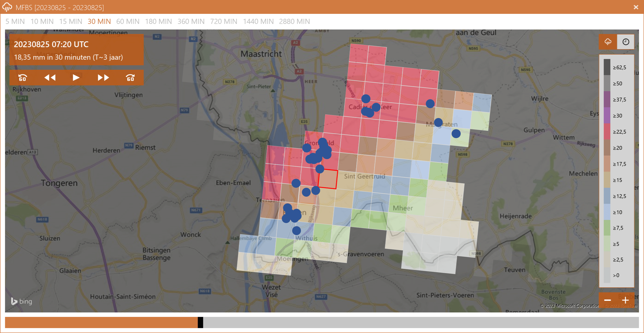Switch to clock time display mode
644x333 pixels.
pos(625,42)
